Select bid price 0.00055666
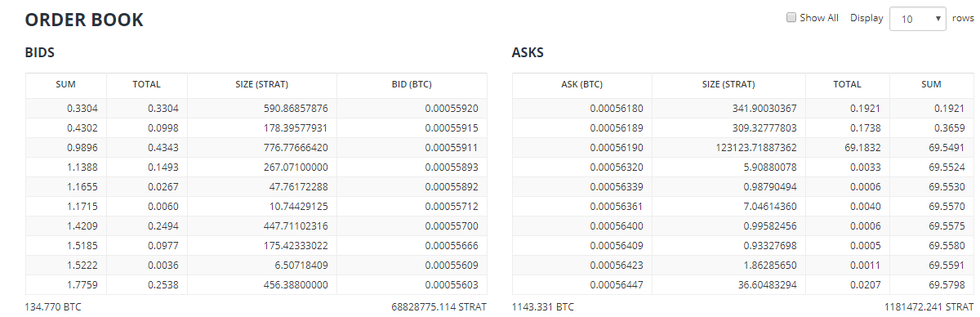The image size is (980, 317). pyautogui.click(x=451, y=246)
